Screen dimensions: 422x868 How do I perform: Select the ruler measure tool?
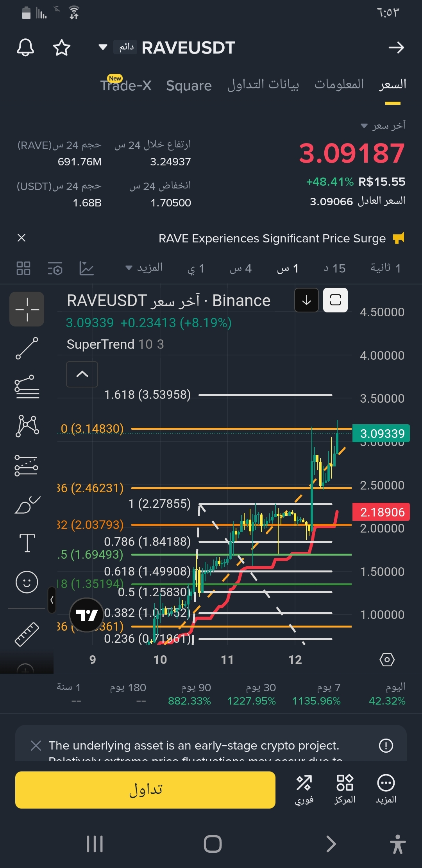click(x=27, y=634)
